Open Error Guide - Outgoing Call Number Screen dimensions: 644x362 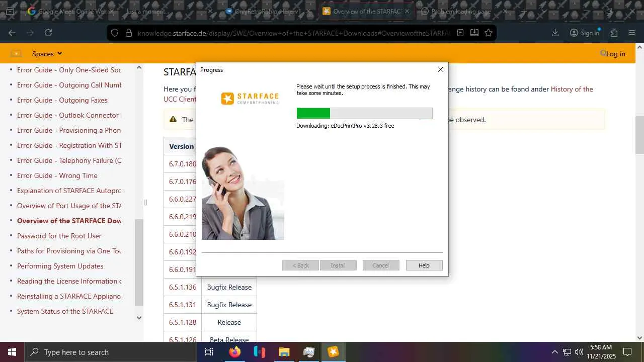[x=69, y=85]
